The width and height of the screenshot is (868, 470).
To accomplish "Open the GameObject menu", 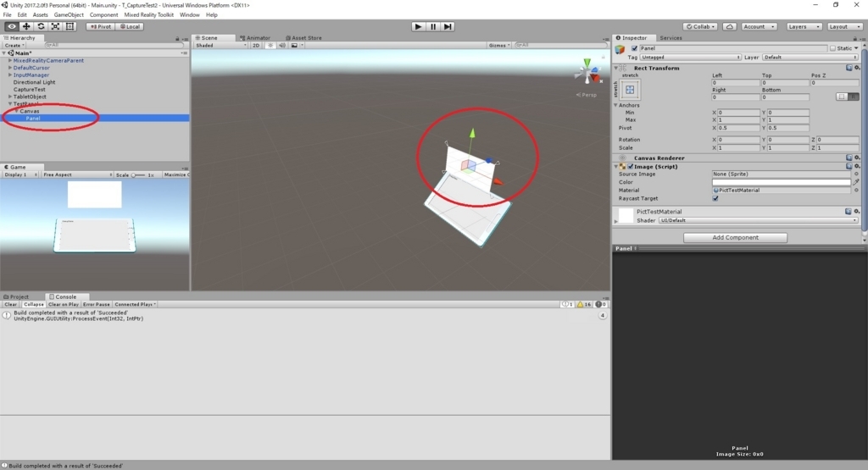I will [x=69, y=15].
